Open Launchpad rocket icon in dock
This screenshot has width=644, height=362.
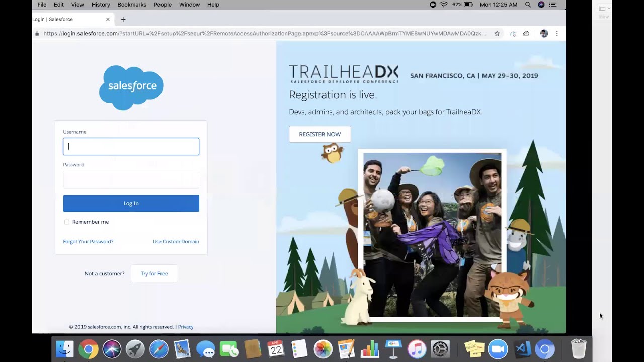tap(135, 349)
